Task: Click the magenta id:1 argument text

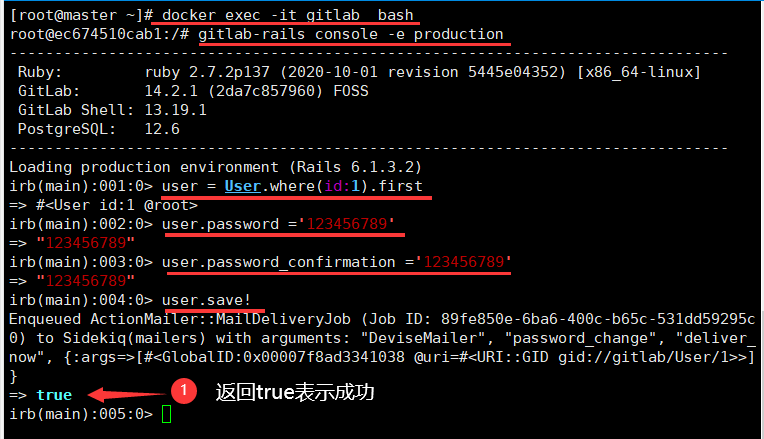Action: pos(342,186)
